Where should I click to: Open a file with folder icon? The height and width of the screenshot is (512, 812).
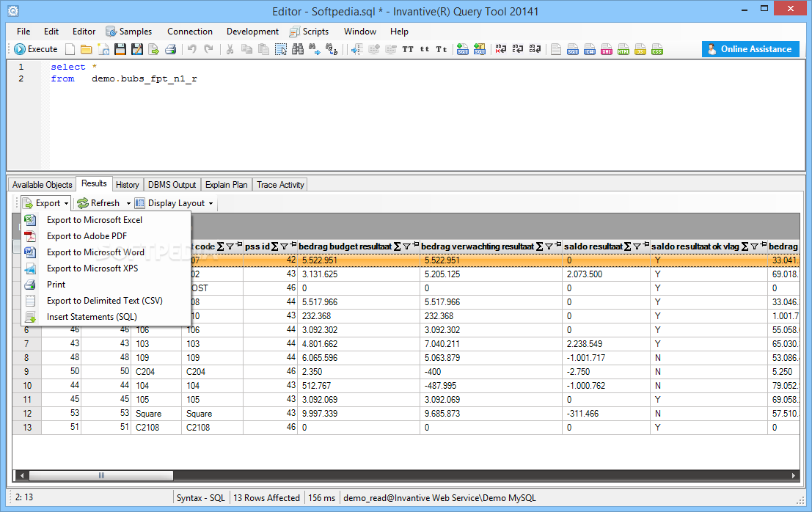[x=87, y=49]
